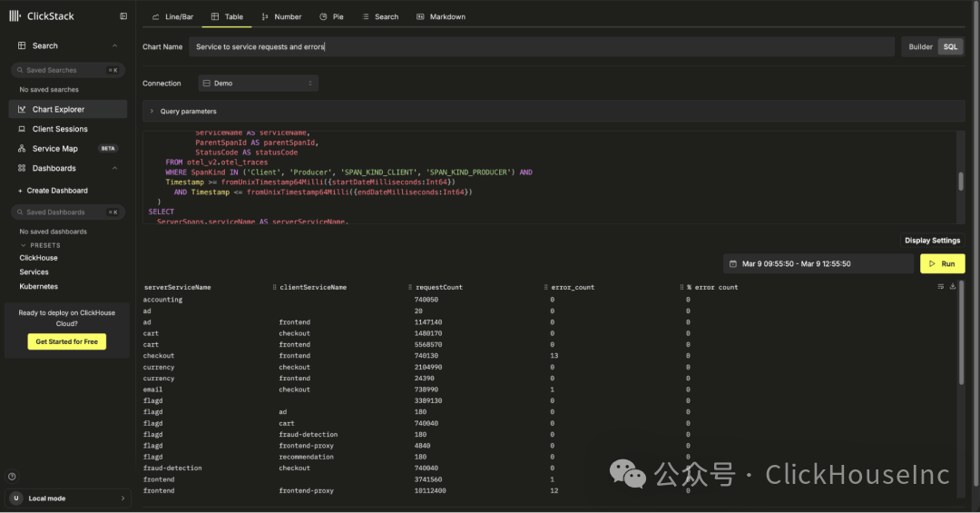Viewport: 980px width, 513px height.
Task: Select the Table chart tab
Action: click(227, 17)
